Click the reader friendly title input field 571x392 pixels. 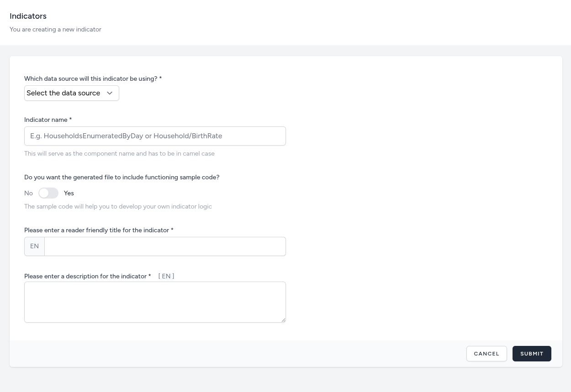[164, 246]
